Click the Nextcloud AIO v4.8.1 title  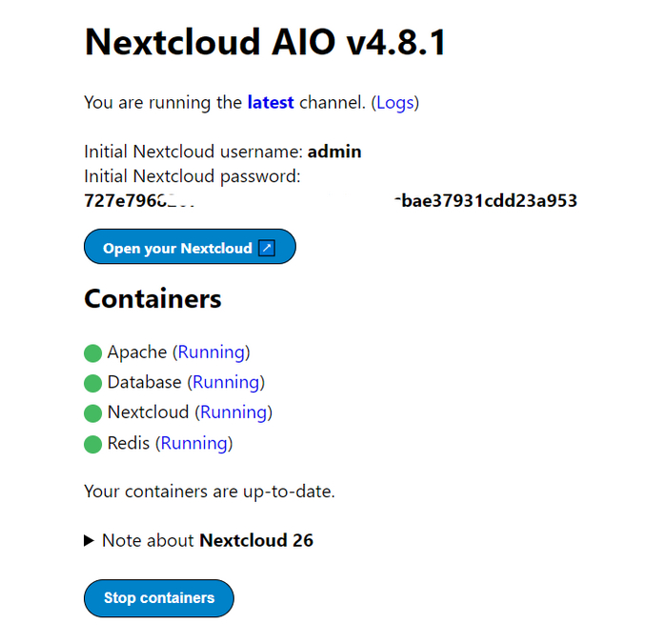[265, 42]
